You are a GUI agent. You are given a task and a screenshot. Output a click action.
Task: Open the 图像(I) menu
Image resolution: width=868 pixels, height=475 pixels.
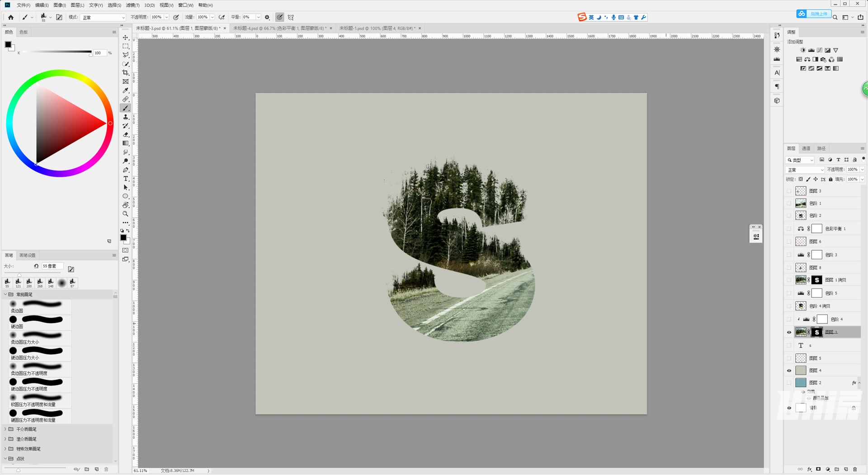(x=60, y=5)
